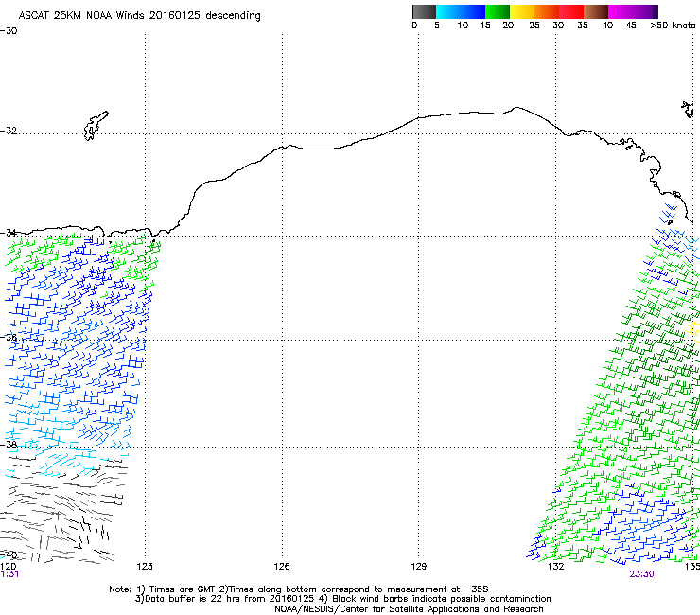Click the -38 latitude label
This screenshot has width=700, height=615.
pyautogui.click(x=9, y=445)
